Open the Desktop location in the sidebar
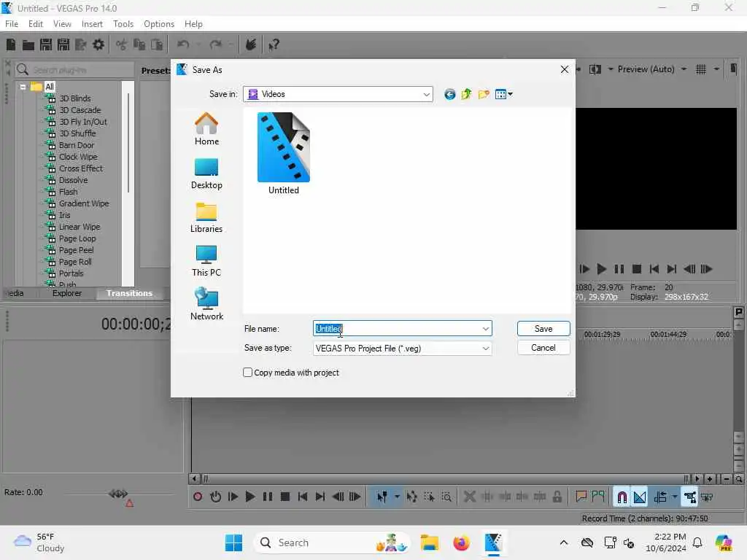 pyautogui.click(x=206, y=174)
